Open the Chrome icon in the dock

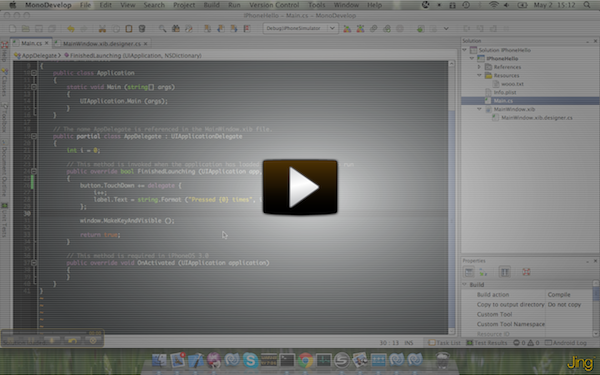pyautogui.click(x=305, y=360)
